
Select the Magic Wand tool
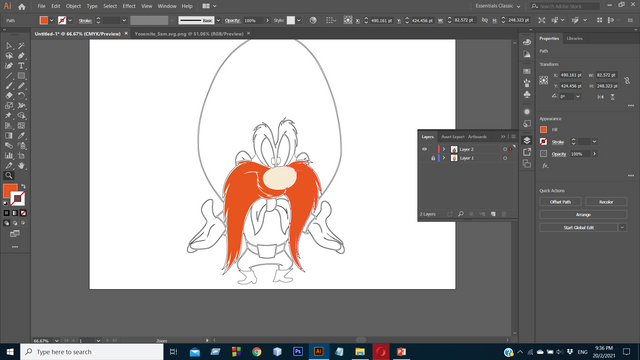click(21, 46)
